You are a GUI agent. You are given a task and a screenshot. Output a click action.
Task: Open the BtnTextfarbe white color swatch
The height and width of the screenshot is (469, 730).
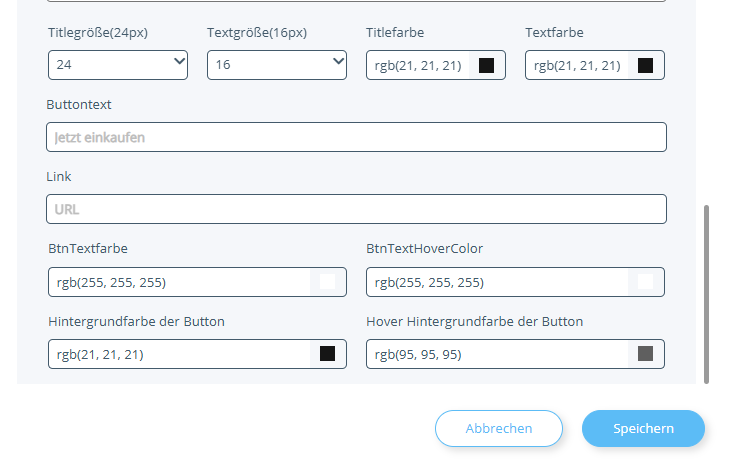327,282
